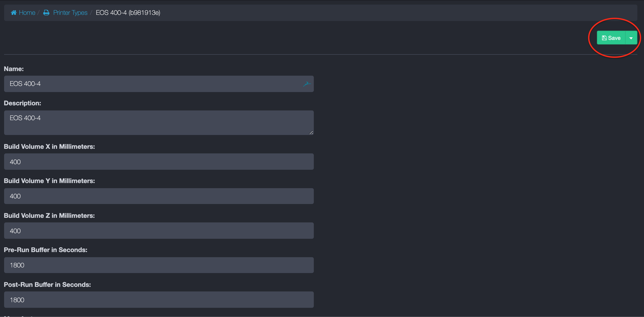This screenshot has width=644, height=317.
Task: Focus the Name input field
Action: pyautogui.click(x=154, y=84)
